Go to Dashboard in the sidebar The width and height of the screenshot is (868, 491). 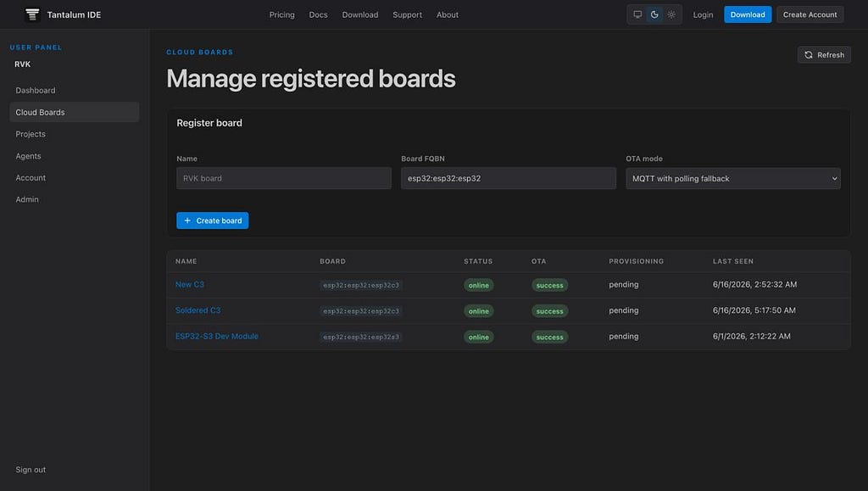coord(75,90)
